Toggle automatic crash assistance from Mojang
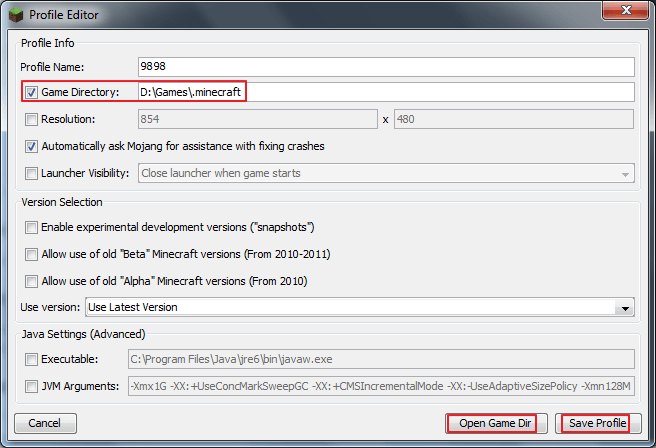This screenshot has height=448, width=656. coord(32,146)
